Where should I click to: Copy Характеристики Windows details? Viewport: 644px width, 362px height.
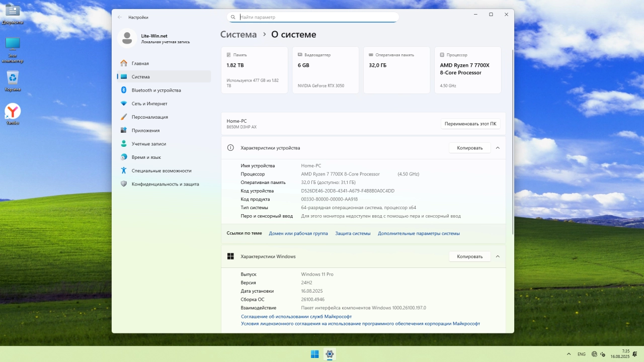coord(469,256)
